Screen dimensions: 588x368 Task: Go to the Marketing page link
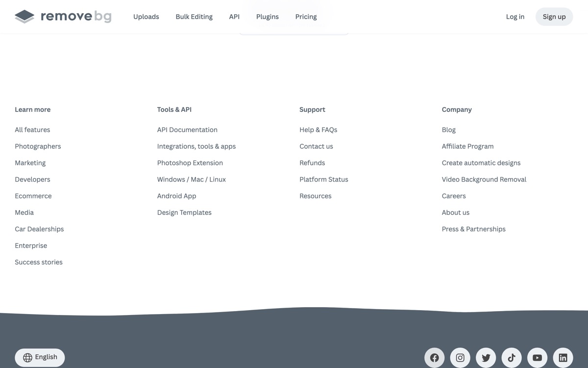(x=30, y=163)
